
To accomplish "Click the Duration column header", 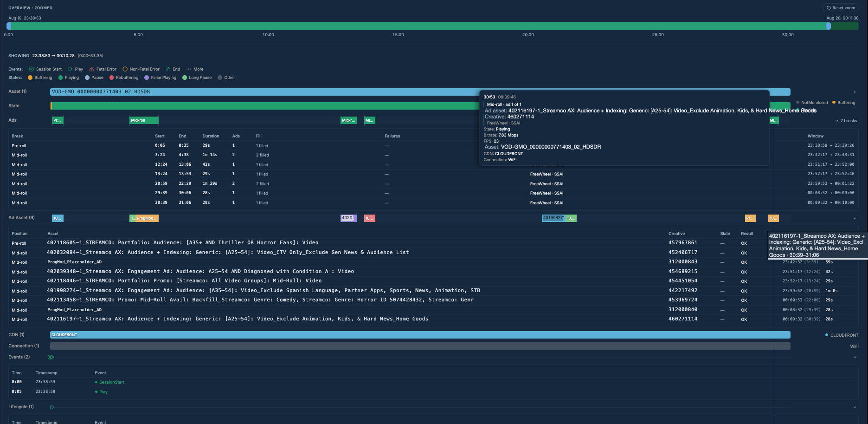I will (x=211, y=136).
